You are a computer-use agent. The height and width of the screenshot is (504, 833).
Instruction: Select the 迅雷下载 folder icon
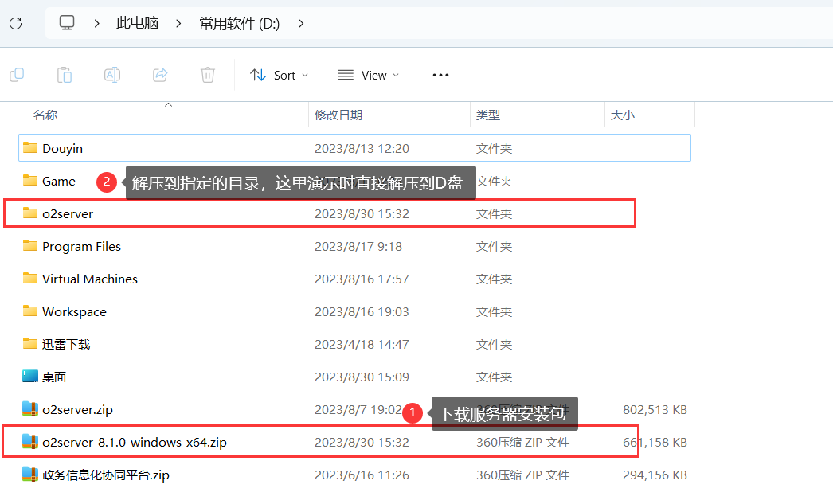tap(30, 344)
